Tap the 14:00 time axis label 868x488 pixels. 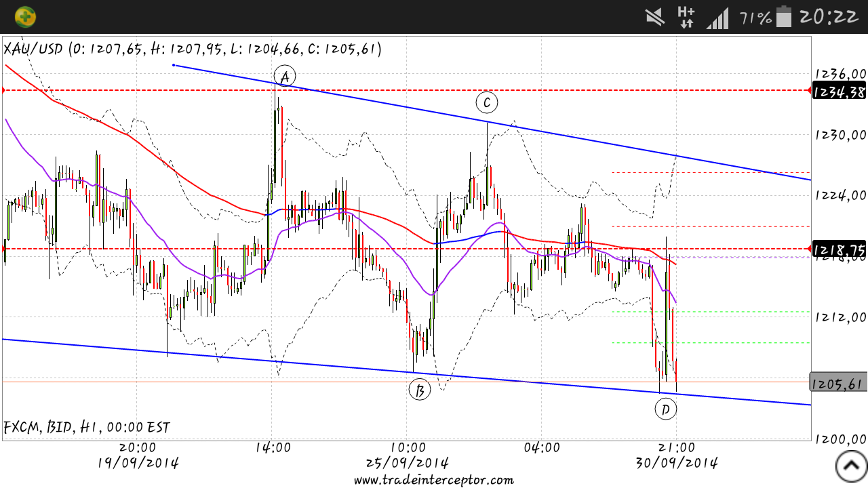tap(273, 447)
